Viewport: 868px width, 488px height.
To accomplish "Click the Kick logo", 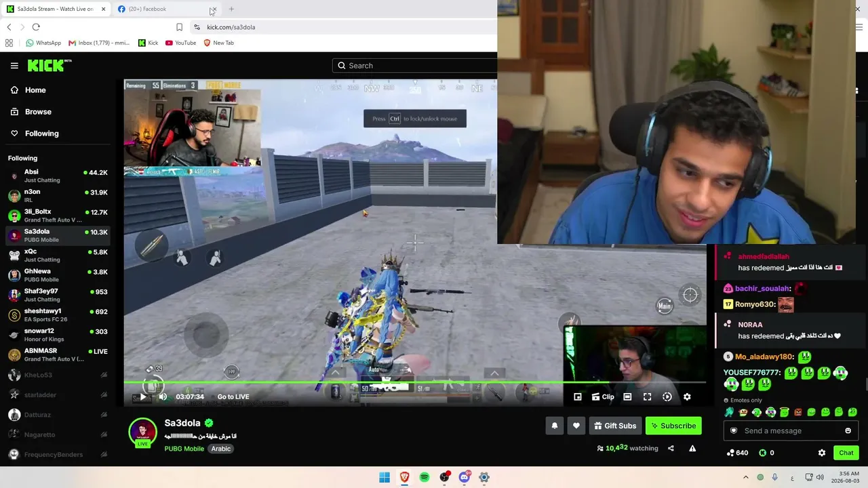I will pos(50,65).
